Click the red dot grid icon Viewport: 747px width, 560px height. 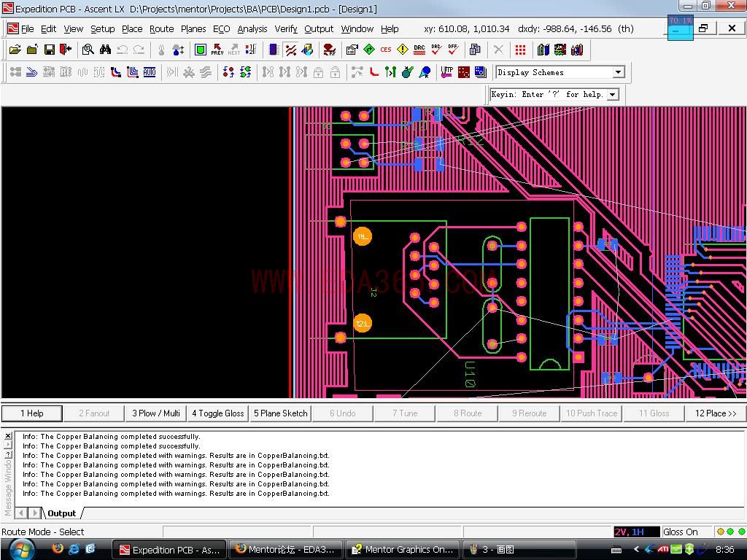(520, 50)
